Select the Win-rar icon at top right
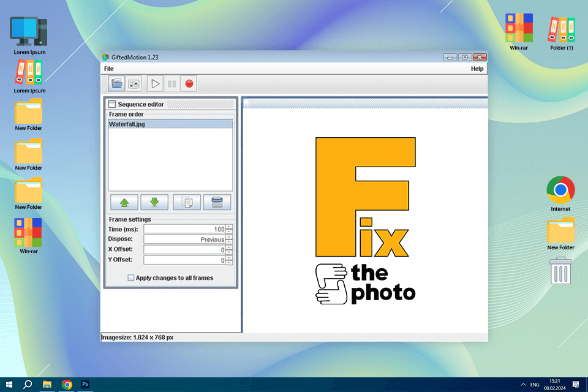 519,32
